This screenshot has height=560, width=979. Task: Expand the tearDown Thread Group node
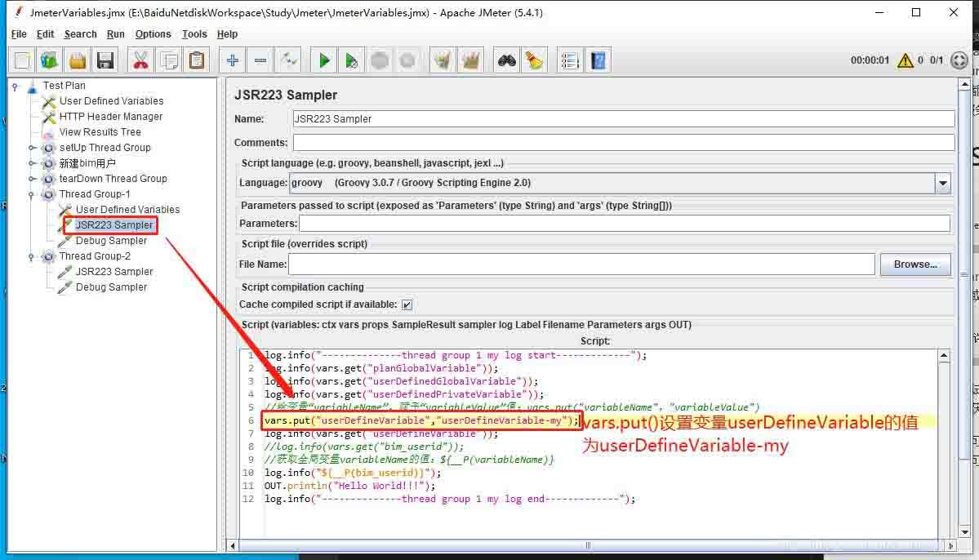pos(33,179)
